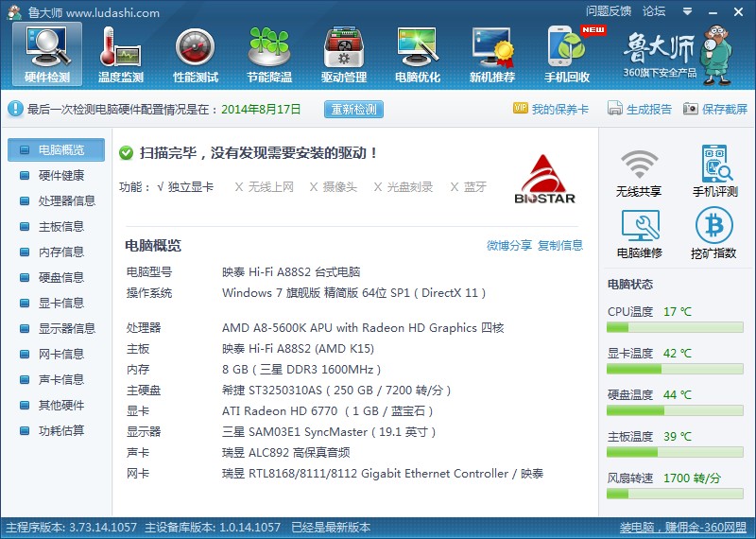Screen dimensions: 756x539
Task: Launch the 性能测试 performance test
Action: 196,55
